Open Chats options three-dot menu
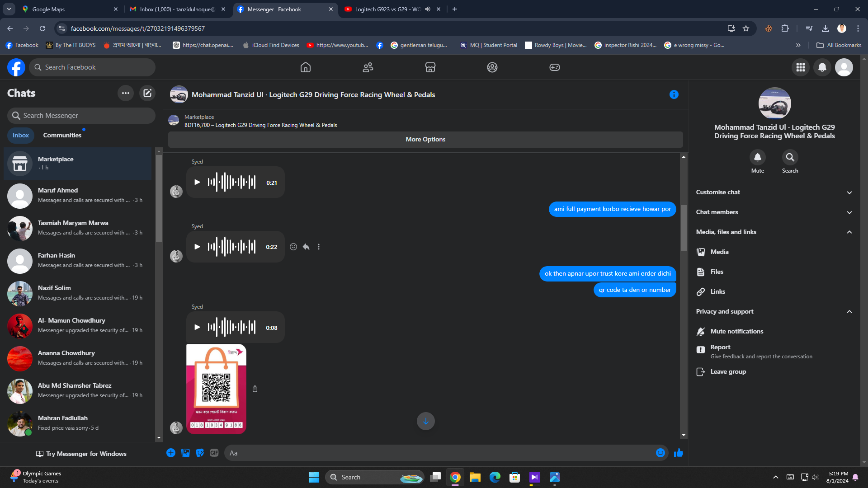Viewport: 868px width, 488px height. click(x=126, y=93)
